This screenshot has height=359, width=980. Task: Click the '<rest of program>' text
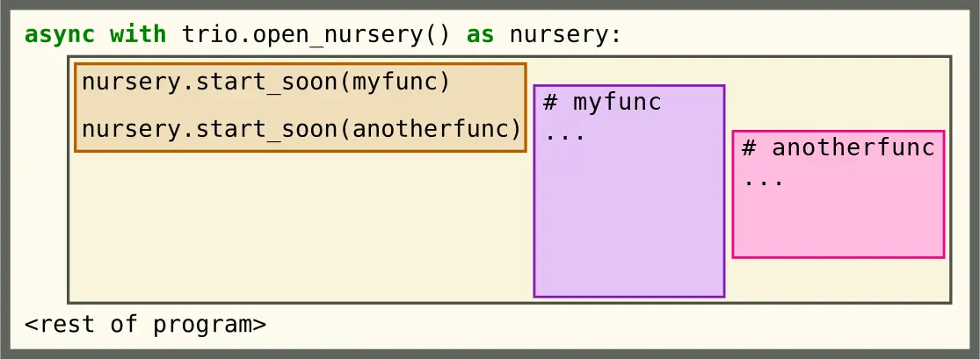(x=146, y=325)
